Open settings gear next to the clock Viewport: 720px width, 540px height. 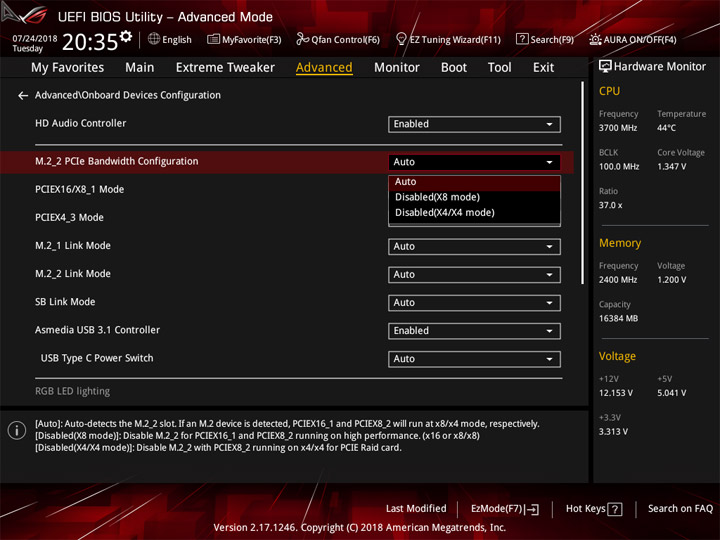pyautogui.click(x=126, y=36)
